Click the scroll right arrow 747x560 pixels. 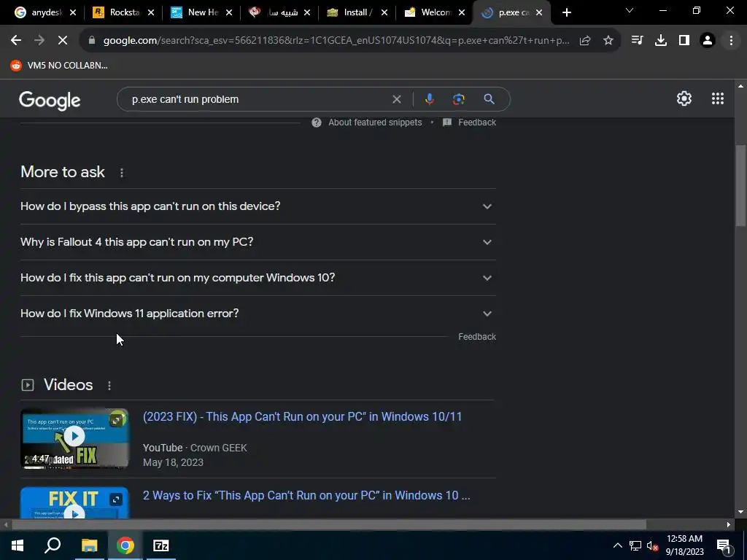tap(729, 525)
